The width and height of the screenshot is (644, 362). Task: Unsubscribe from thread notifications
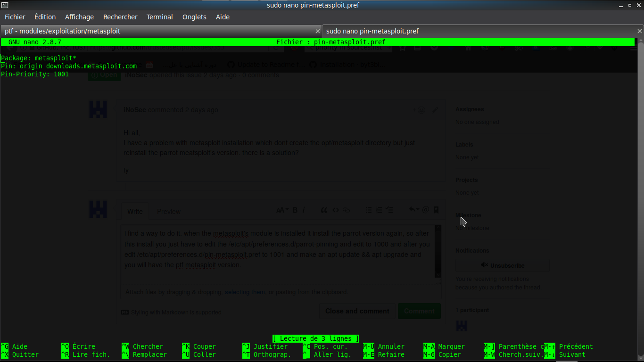(502, 265)
